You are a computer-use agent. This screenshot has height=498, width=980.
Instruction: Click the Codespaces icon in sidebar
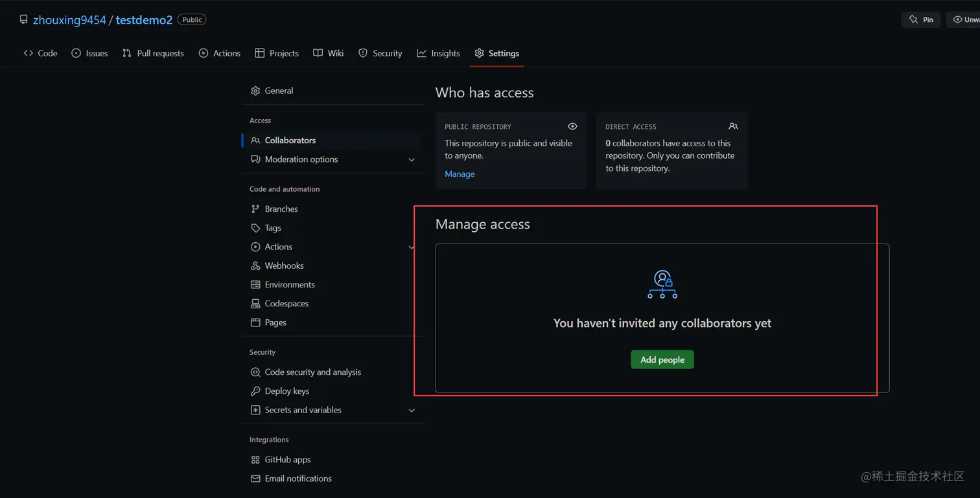tap(255, 303)
